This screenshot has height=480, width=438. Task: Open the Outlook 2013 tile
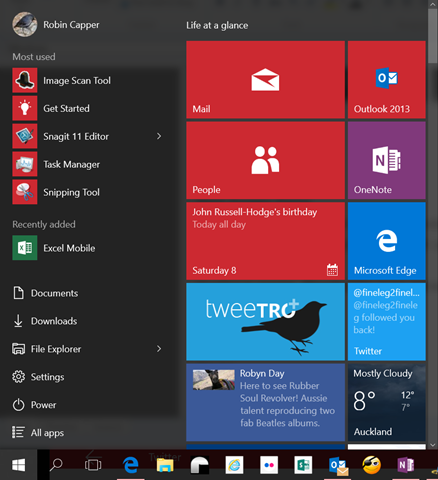click(x=387, y=79)
